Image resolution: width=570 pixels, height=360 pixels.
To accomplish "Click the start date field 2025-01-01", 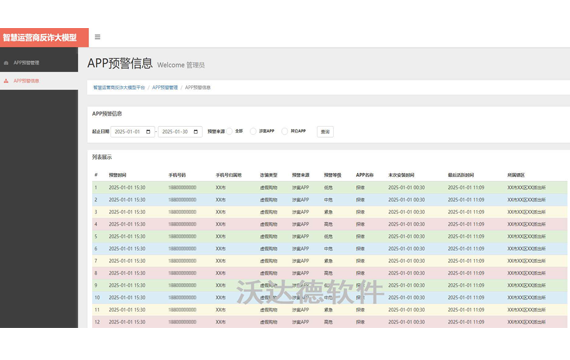I will [x=133, y=132].
